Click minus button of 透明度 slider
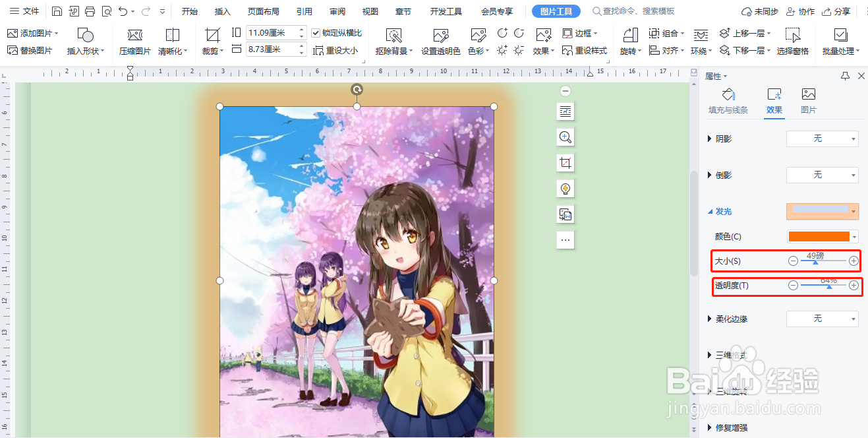This screenshot has width=868, height=438. pyautogui.click(x=793, y=286)
